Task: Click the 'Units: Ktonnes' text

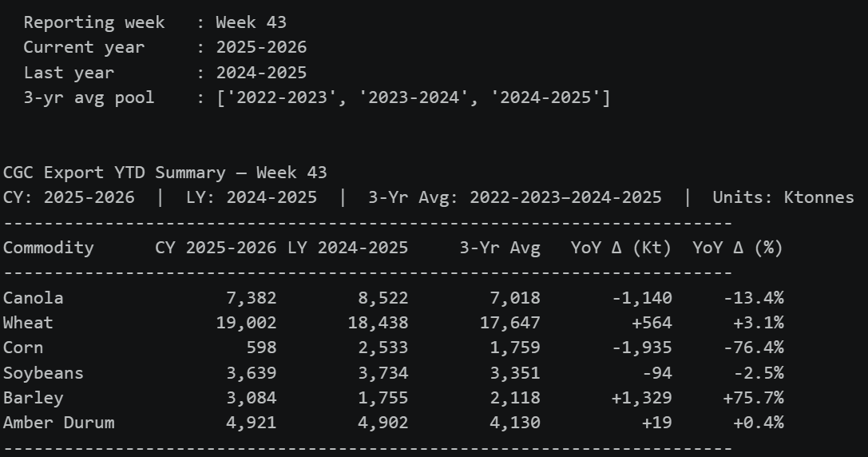Action: pyautogui.click(x=783, y=198)
